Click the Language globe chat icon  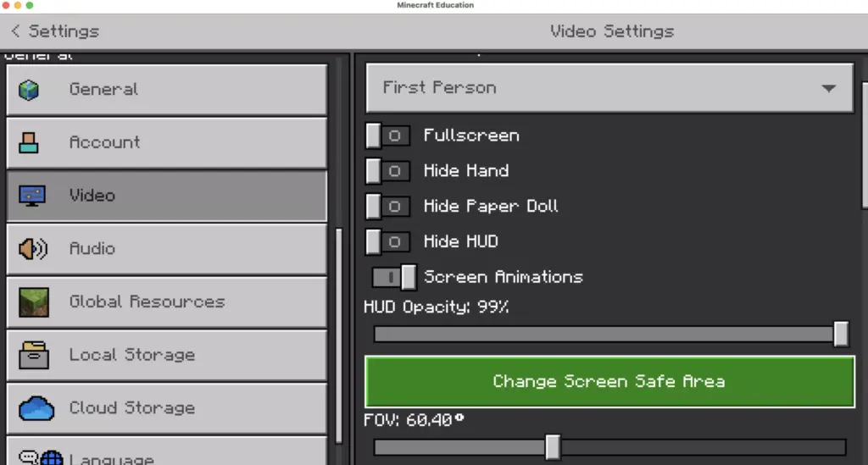41,458
